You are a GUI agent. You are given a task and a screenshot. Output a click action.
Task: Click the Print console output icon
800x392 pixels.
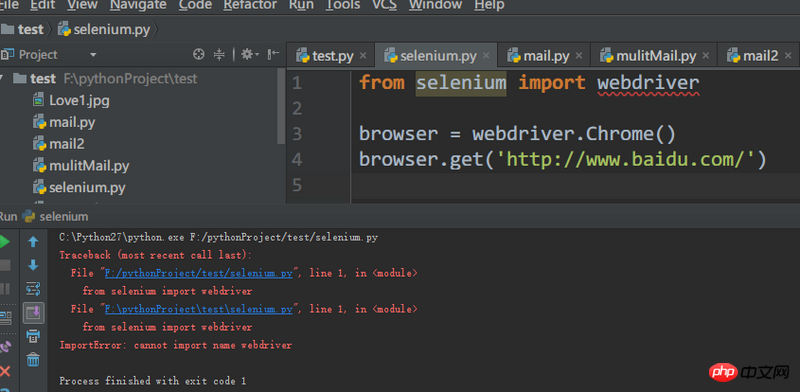coord(33,336)
